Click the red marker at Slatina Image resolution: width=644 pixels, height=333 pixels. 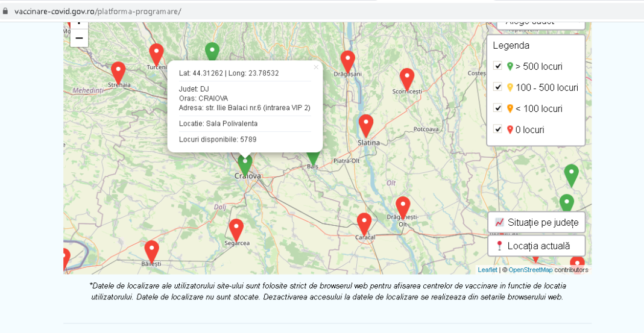tap(366, 125)
